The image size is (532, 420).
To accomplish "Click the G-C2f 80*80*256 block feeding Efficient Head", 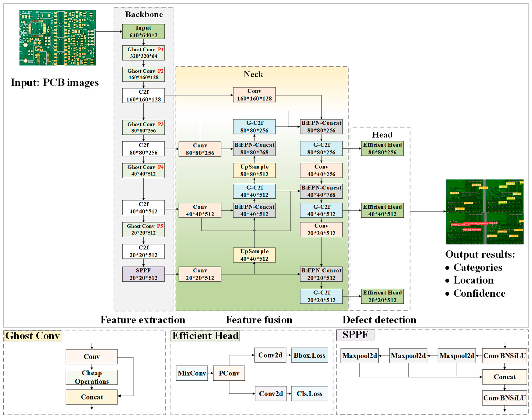I will pos(321,149).
